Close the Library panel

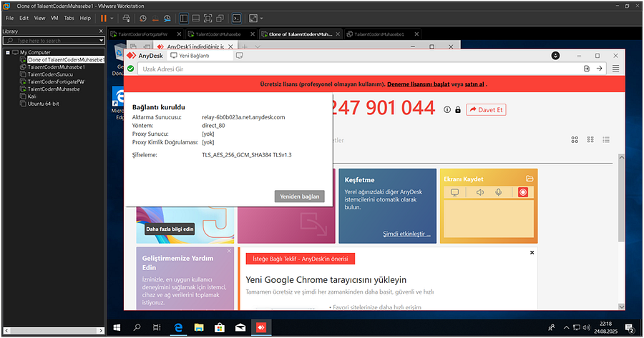click(101, 31)
